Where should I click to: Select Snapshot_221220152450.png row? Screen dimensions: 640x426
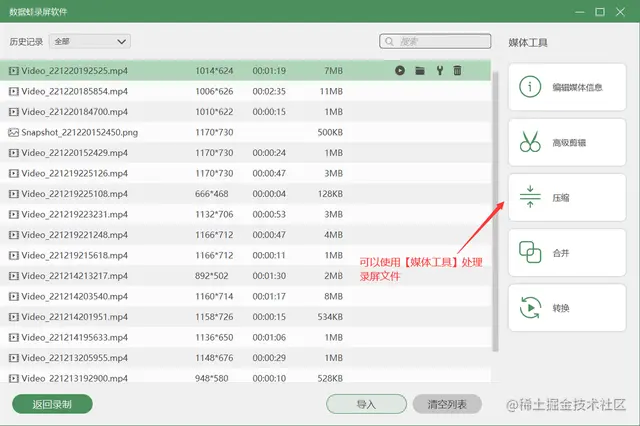click(245, 132)
